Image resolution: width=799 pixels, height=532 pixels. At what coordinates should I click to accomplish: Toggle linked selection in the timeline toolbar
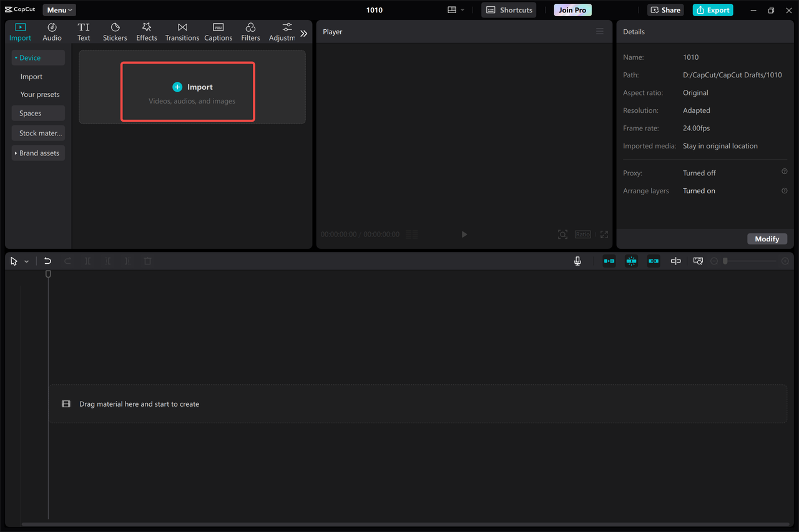(x=654, y=261)
